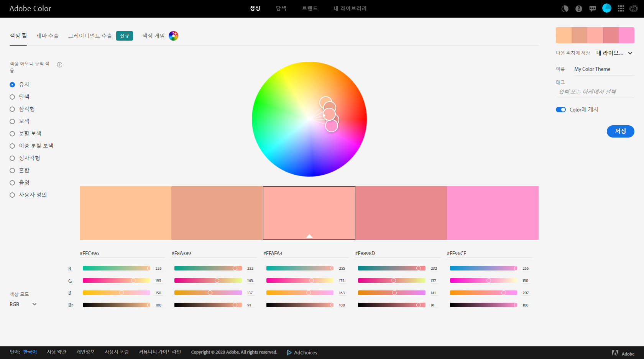Image resolution: width=644 pixels, height=359 pixels.
Task: Switch to the 테마 추출 tab
Action: (48, 36)
